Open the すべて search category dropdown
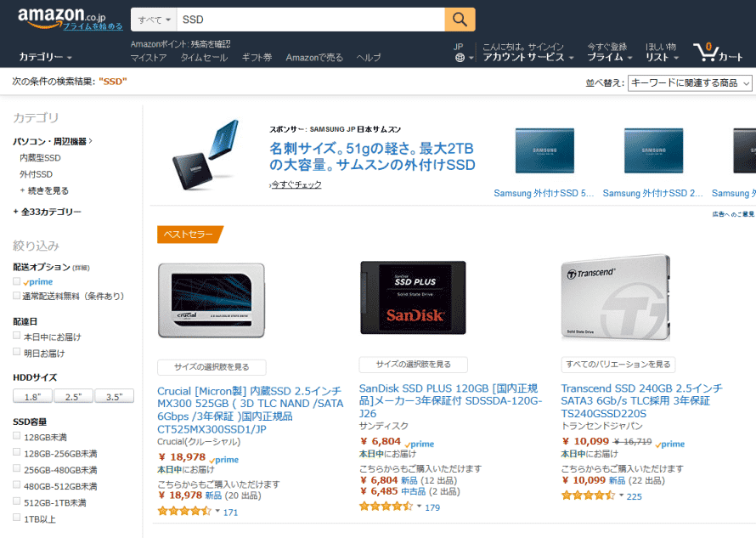This screenshot has height=538, width=756. [x=155, y=20]
